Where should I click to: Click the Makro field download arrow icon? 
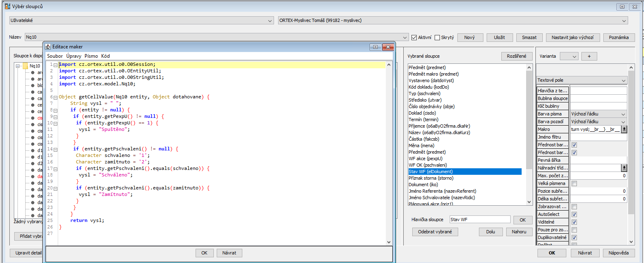624,129
